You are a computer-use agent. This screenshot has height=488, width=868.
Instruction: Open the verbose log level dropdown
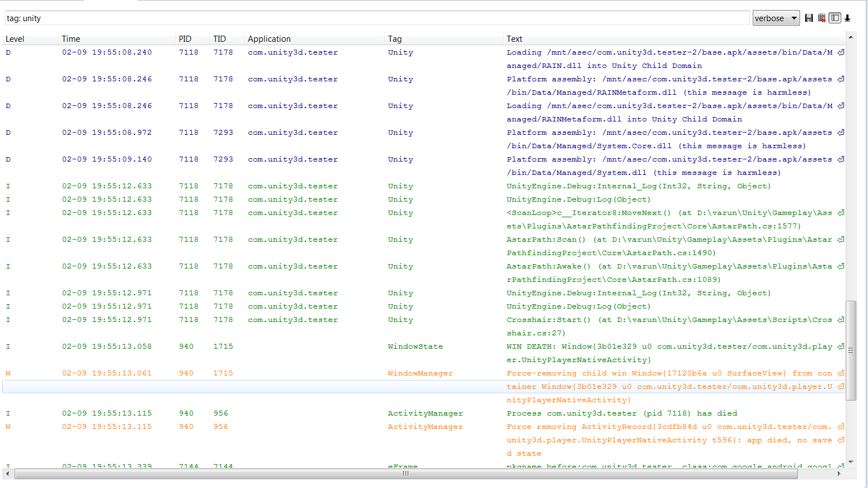[x=776, y=18]
